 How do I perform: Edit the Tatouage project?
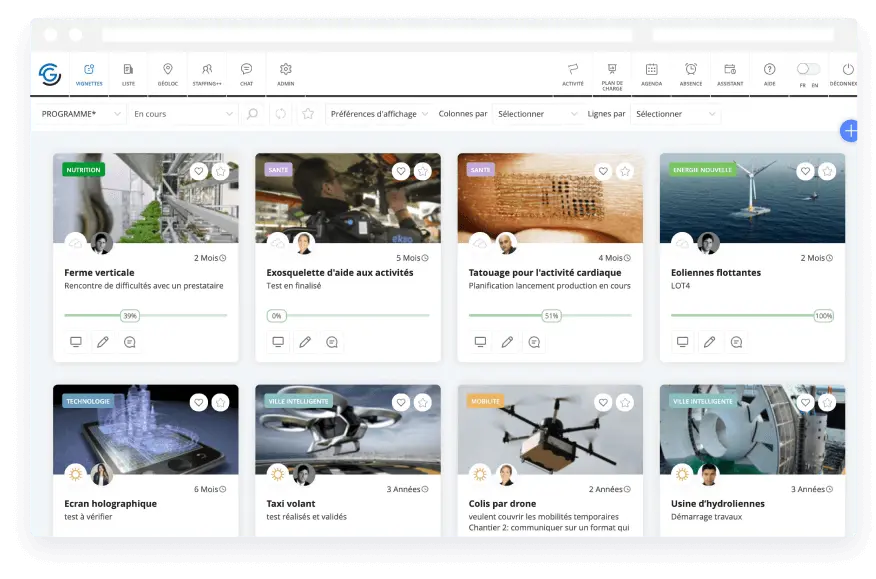(507, 341)
